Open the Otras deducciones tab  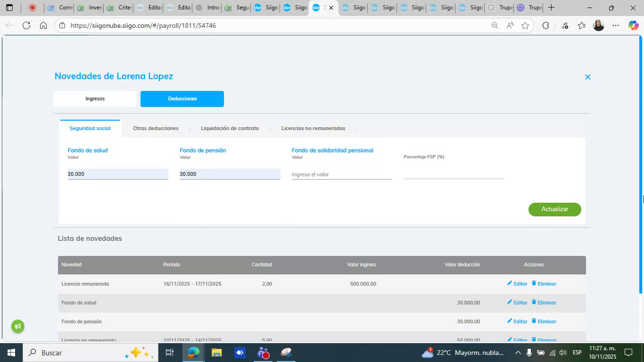[156, 128]
